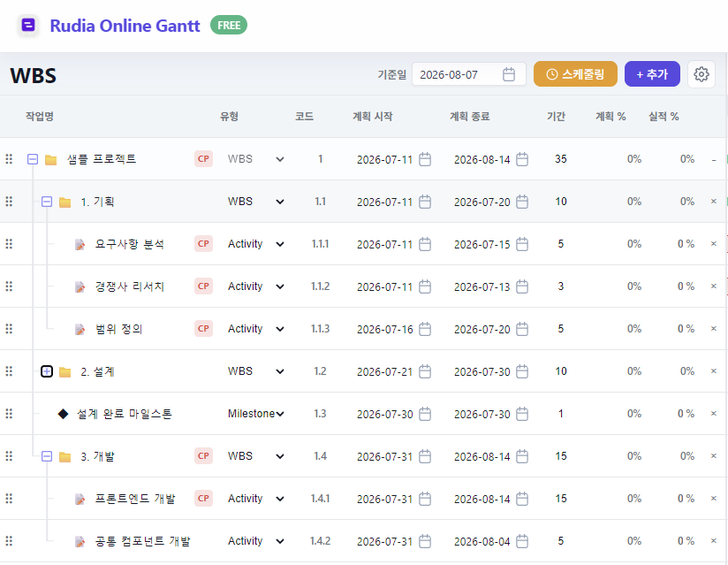
Task: Click the activity icon of 요구사항 분석
Action: [x=80, y=244]
